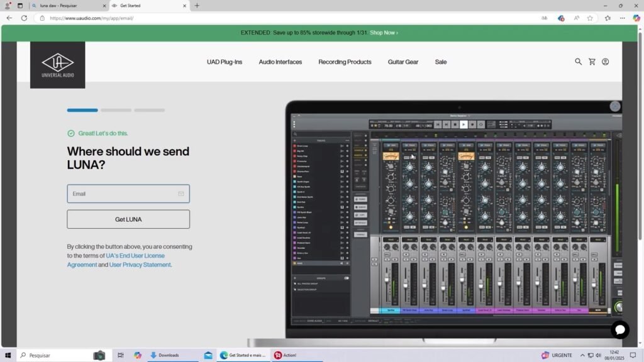Image resolution: width=644 pixels, height=362 pixels.
Task: Open the Guitar Gear menu
Action: [403, 62]
